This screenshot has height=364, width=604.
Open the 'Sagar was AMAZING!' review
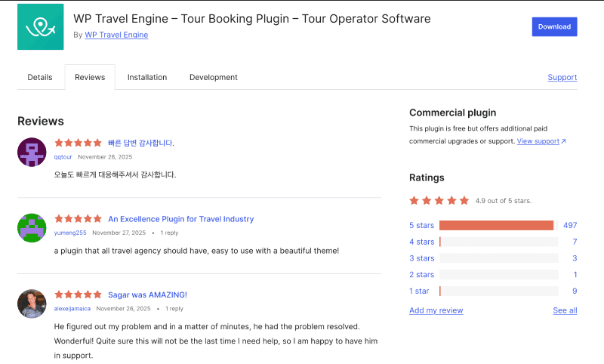[x=147, y=295]
